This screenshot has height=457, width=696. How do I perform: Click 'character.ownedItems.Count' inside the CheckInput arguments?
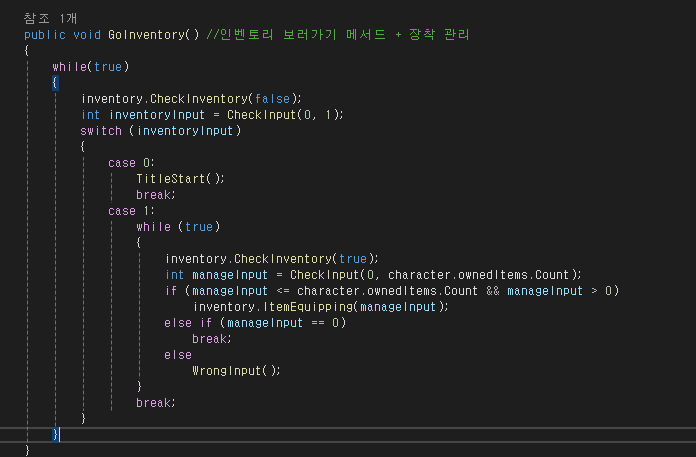tap(478, 275)
